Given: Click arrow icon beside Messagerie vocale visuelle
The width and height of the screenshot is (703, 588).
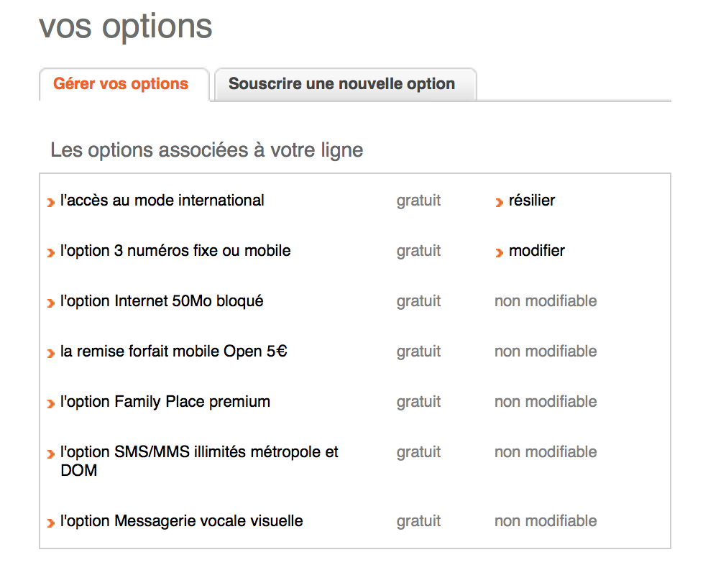Looking at the screenshot, I should 51,523.
